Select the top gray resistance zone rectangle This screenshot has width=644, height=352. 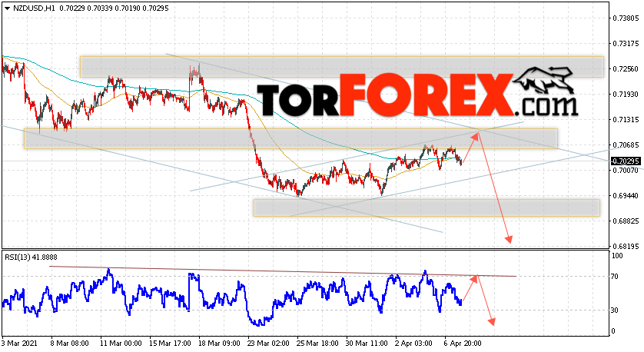click(x=342, y=67)
